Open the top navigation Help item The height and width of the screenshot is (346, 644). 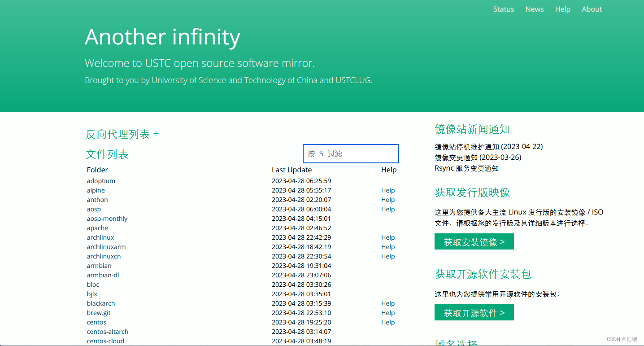563,9
